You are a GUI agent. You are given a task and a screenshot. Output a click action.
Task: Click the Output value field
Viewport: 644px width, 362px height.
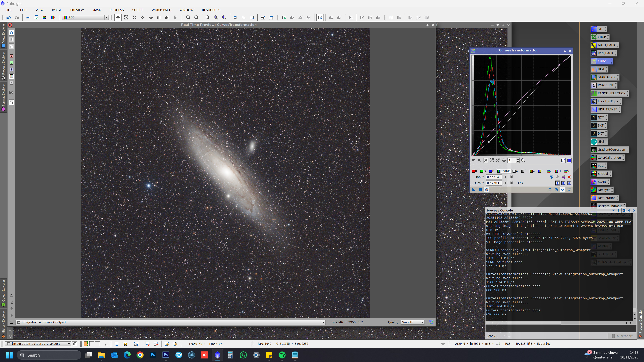pyautogui.click(x=494, y=183)
